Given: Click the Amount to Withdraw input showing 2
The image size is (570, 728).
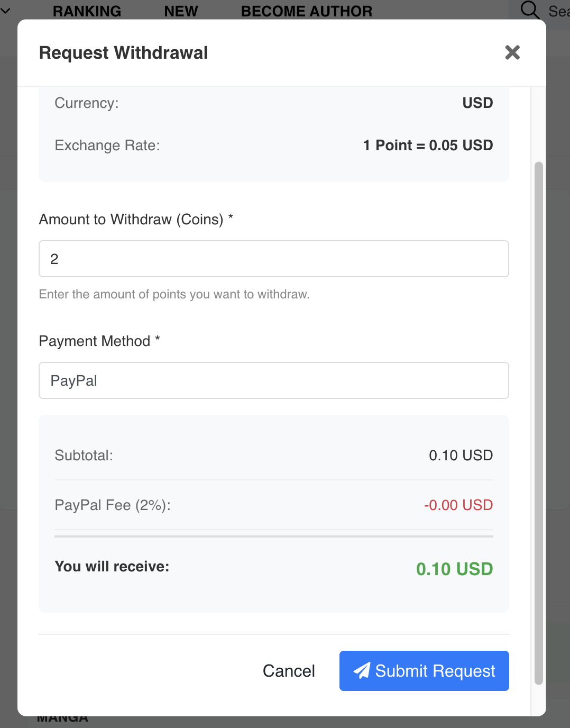Looking at the screenshot, I should [x=273, y=259].
